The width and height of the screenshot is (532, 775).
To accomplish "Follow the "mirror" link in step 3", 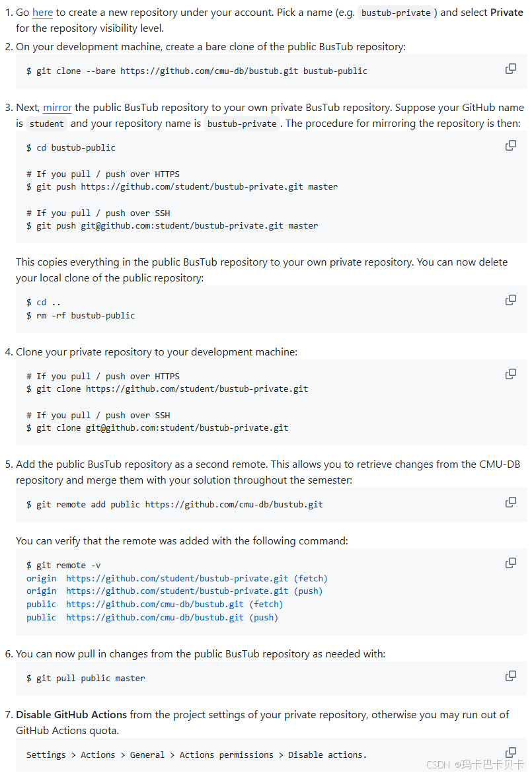I will pos(57,107).
